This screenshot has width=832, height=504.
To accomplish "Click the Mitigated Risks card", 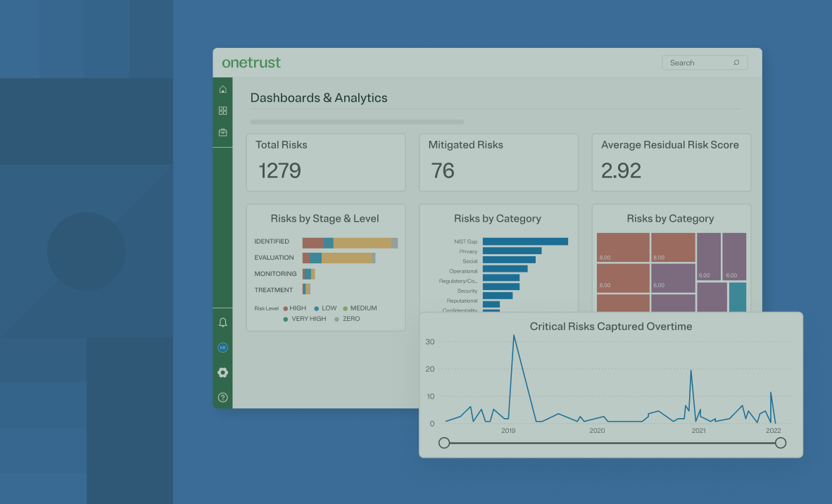I will (x=498, y=162).
